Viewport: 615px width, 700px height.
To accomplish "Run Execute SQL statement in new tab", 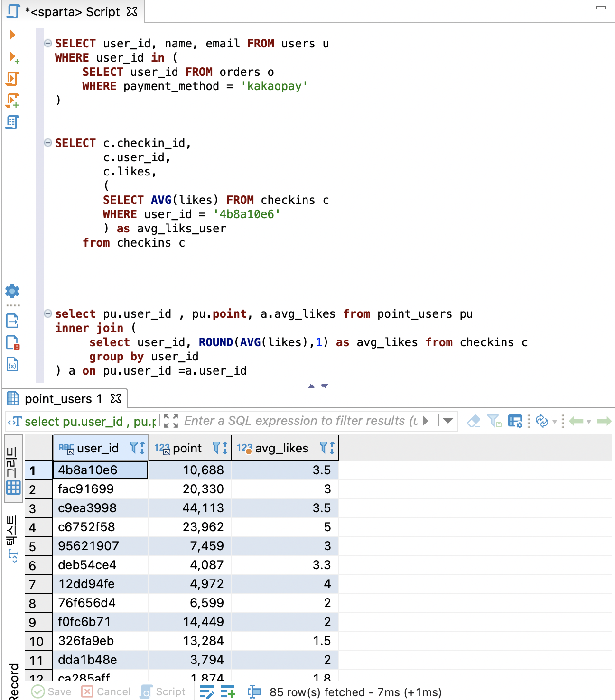I will (x=14, y=57).
